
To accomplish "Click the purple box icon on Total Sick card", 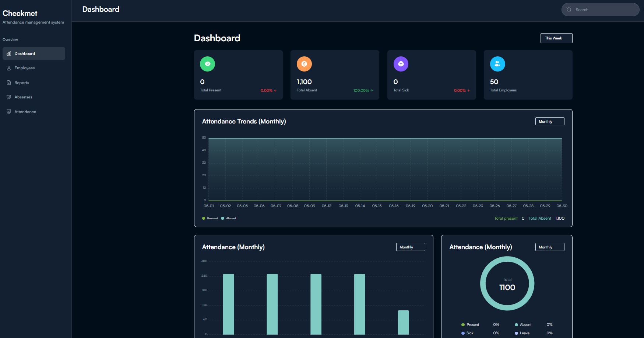I will [401, 63].
